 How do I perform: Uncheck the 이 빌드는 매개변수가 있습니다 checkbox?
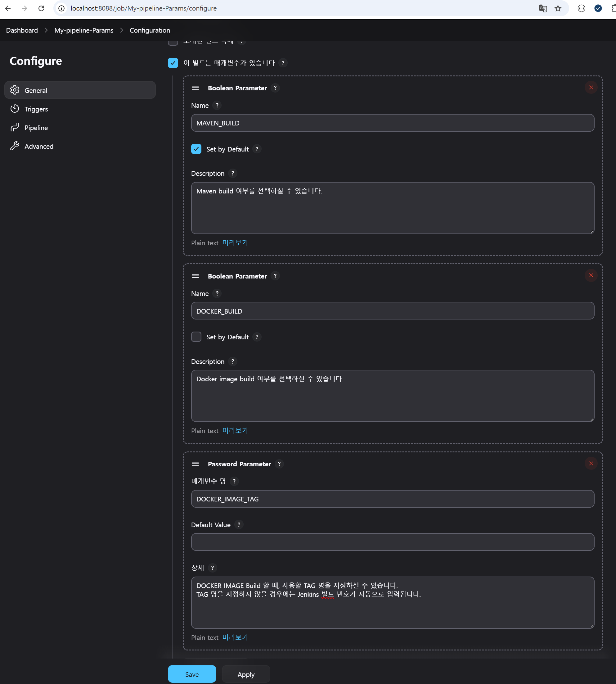[173, 63]
